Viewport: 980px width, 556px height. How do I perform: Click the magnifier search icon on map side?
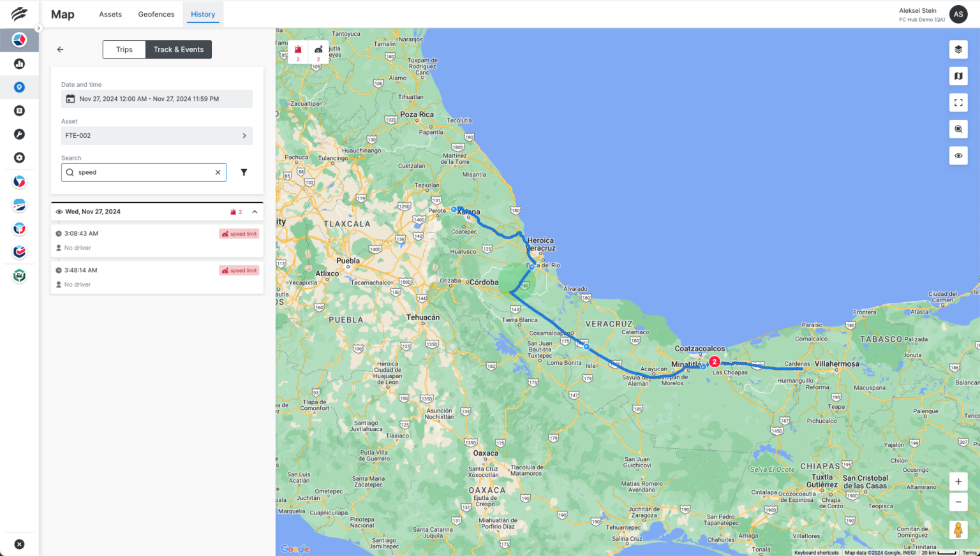pyautogui.click(x=958, y=129)
